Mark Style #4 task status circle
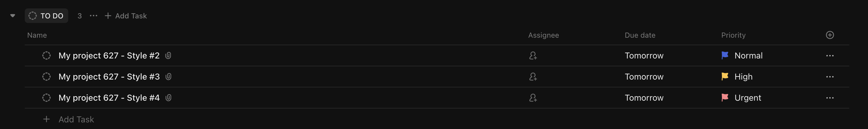 pyautogui.click(x=46, y=98)
